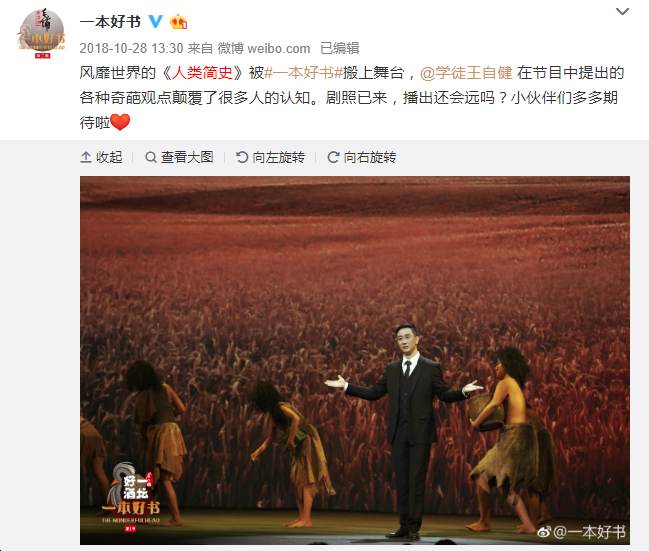649x551 pixels.
Task: View the full-size image via 查看大图
Action: click(x=179, y=157)
